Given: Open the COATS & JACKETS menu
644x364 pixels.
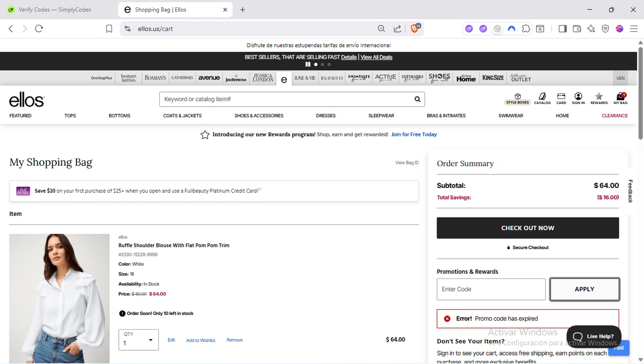Looking at the screenshot, I should pos(182,116).
